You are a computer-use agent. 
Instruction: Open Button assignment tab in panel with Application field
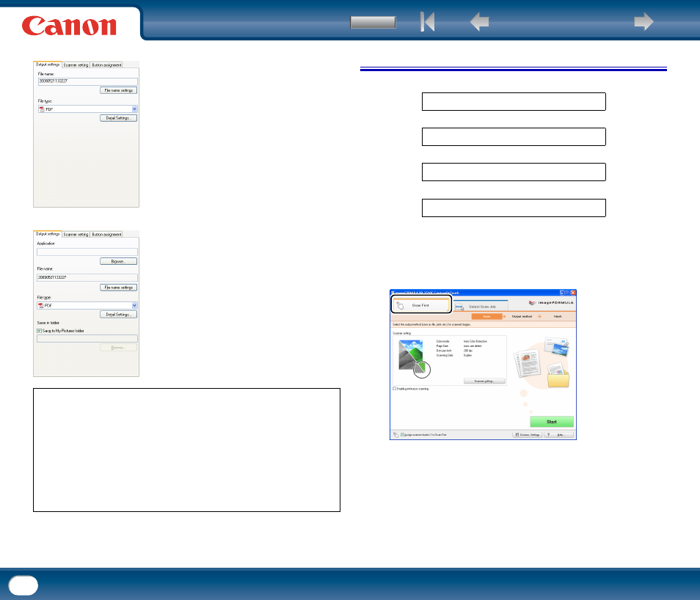coord(106,235)
